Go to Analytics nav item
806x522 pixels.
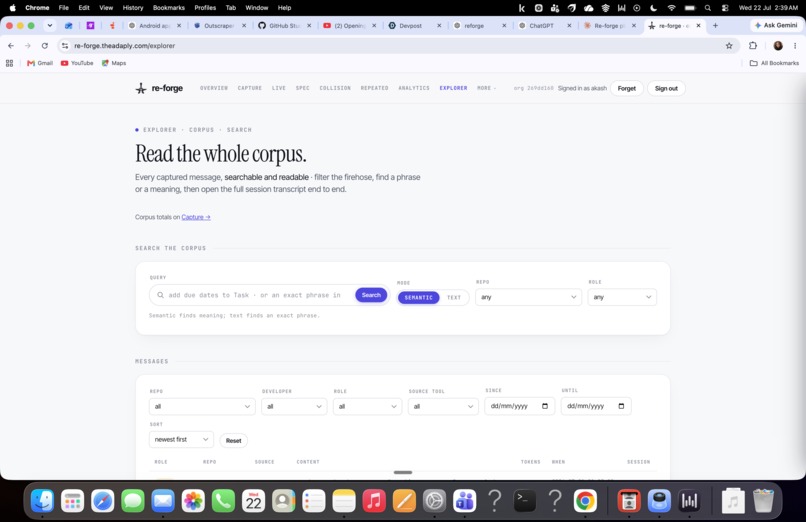coord(414,88)
